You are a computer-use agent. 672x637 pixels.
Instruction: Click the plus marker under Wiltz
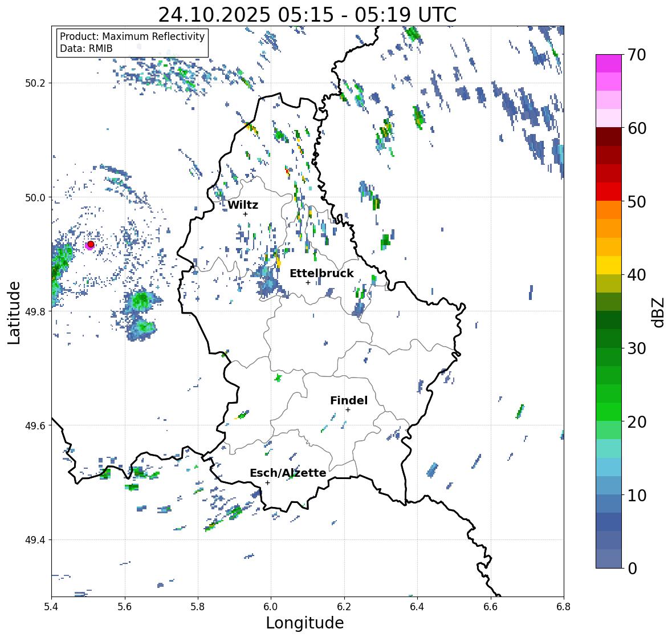pos(245,214)
